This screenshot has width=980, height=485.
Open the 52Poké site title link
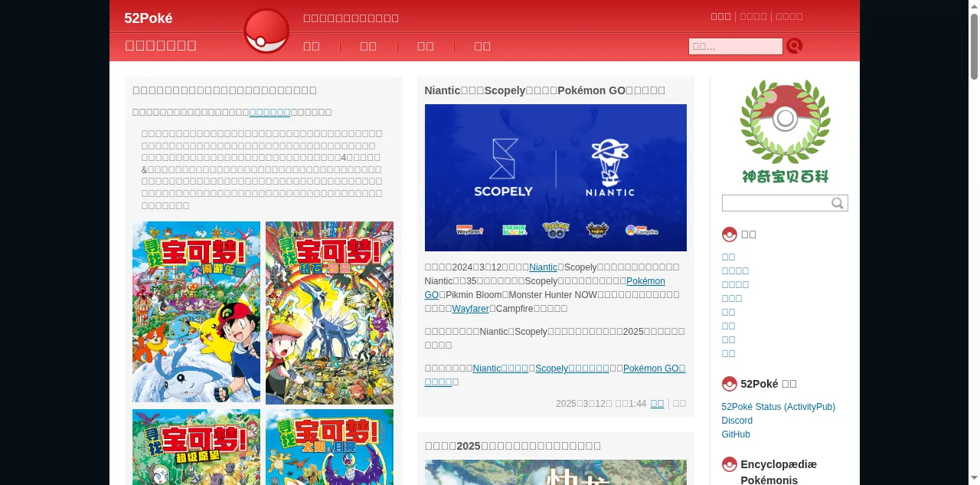point(149,18)
